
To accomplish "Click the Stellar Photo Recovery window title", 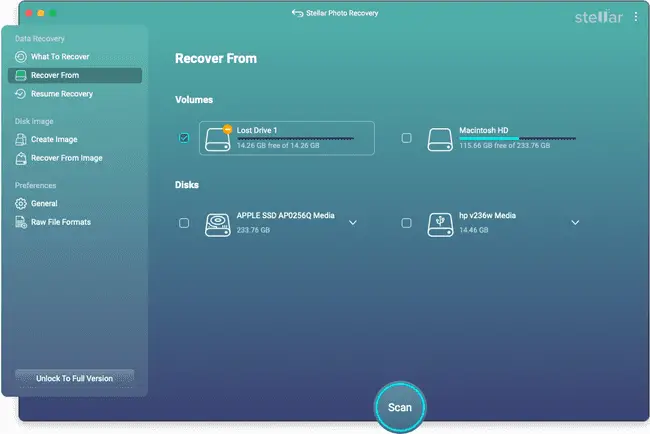I will (342, 13).
